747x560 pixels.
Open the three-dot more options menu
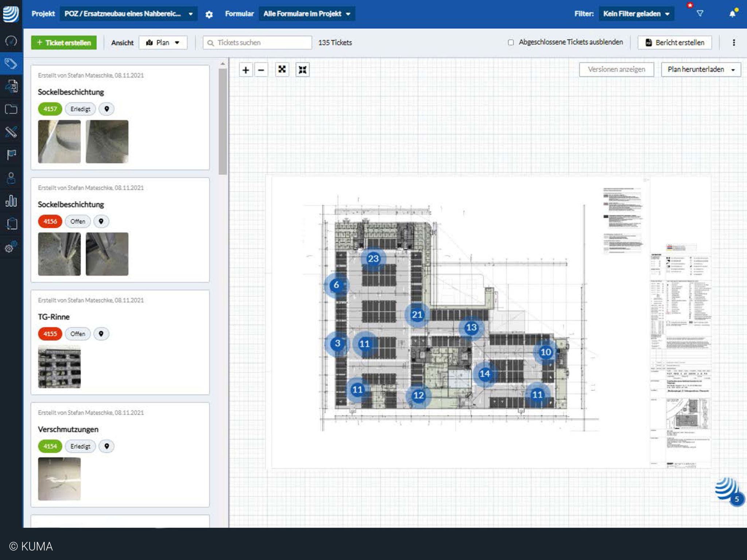click(x=734, y=43)
